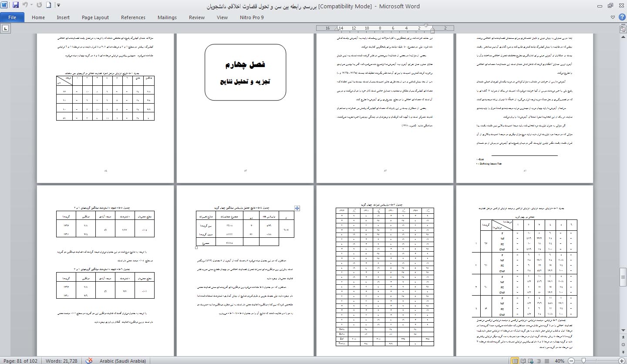The height and width of the screenshot is (364, 627).
Task: Click the Save icon in quick access toolbar
Action: point(16,6)
